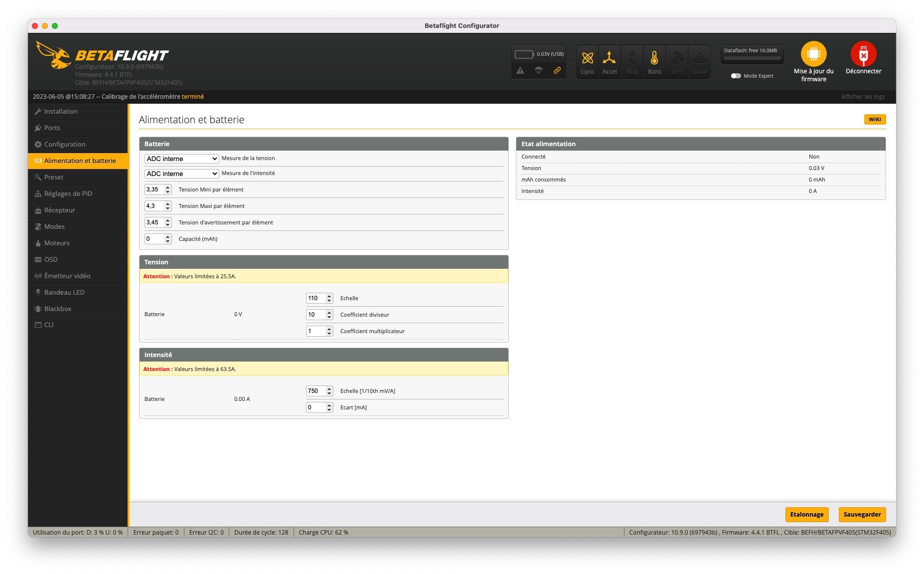Click the OSD icon in sidebar

38,259
